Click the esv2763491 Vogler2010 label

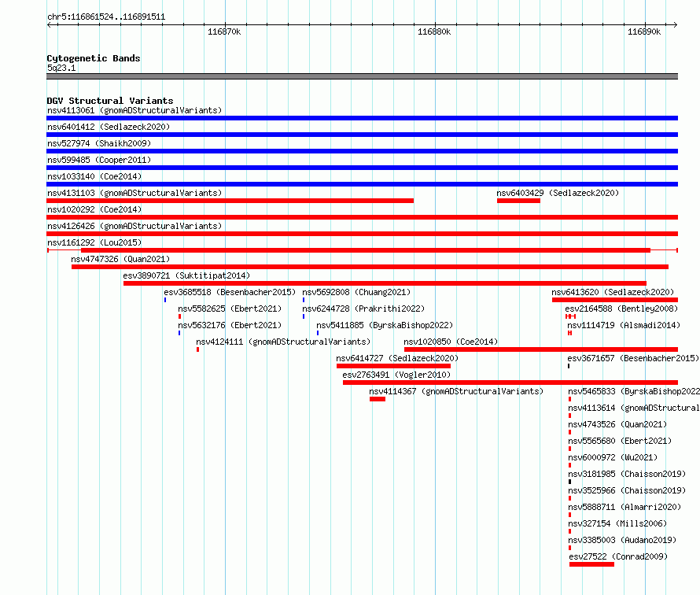(396, 375)
